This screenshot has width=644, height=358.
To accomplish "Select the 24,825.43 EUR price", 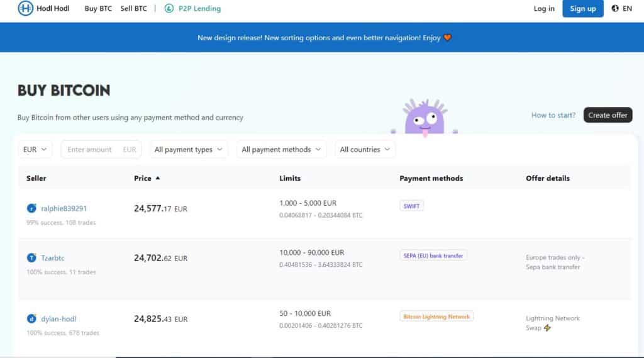I will (160, 318).
